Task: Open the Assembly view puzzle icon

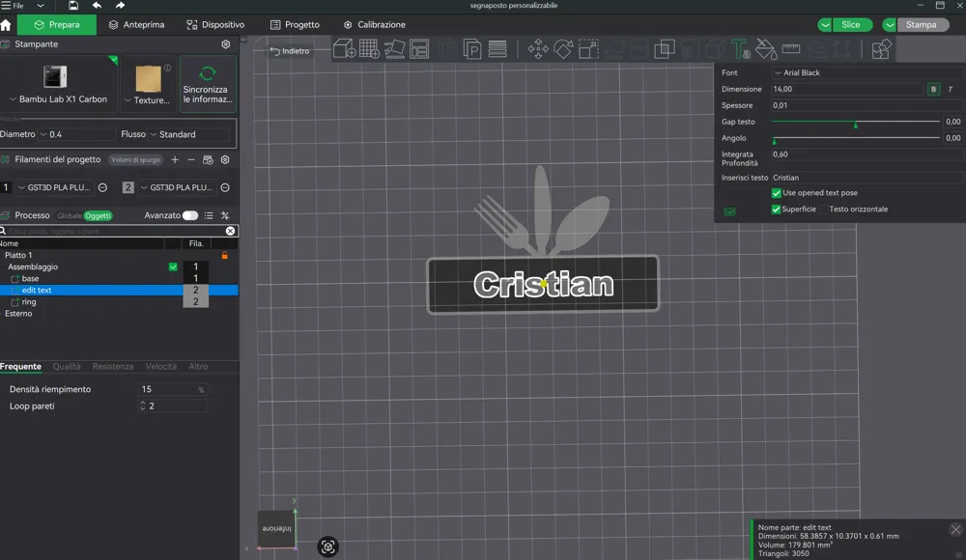Action: (x=882, y=48)
